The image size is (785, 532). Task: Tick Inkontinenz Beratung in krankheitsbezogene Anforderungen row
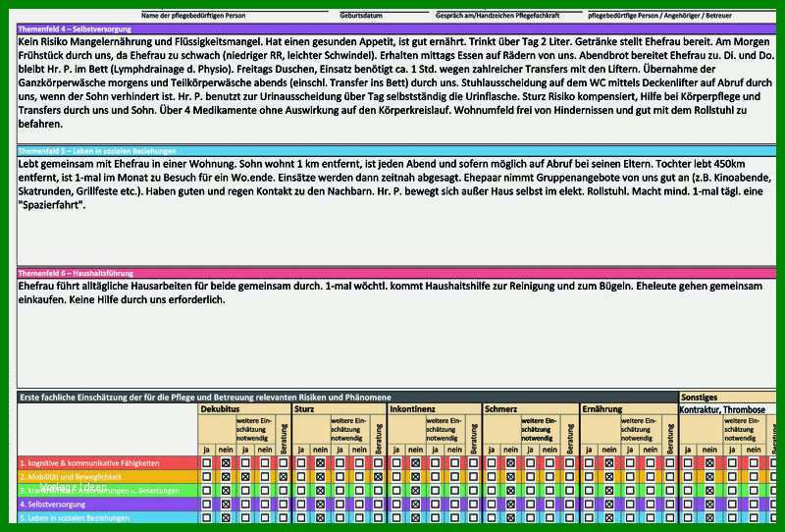click(x=474, y=491)
